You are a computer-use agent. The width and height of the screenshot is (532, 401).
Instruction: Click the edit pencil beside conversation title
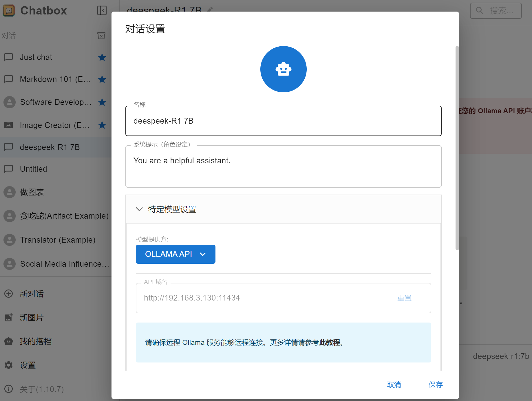click(210, 9)
